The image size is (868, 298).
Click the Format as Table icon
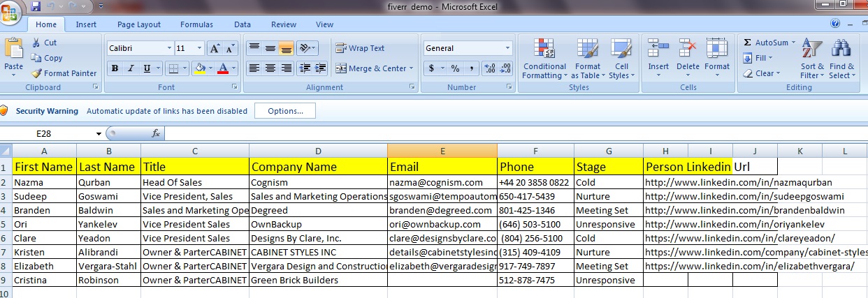pos(588,49)
